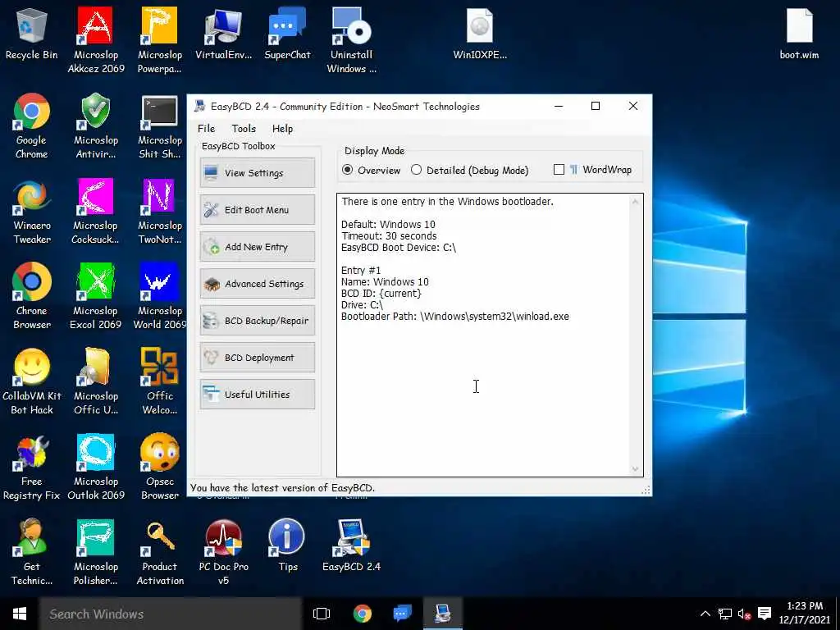The width and height of the screenshot is (840, 630).
Task: Select the boot.wim file icon
Action: [799, 34]
